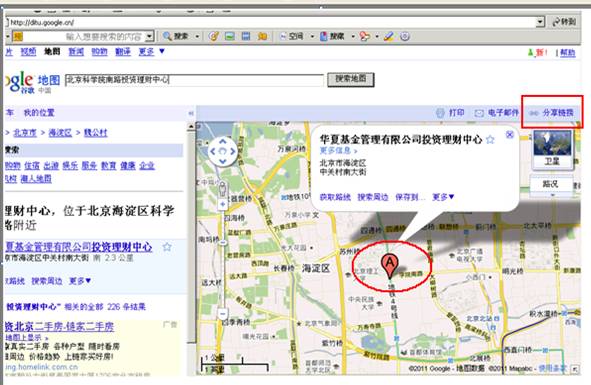Click 保存到 save to in bubble
The image size is (591, 385).
tap(410, 197)
